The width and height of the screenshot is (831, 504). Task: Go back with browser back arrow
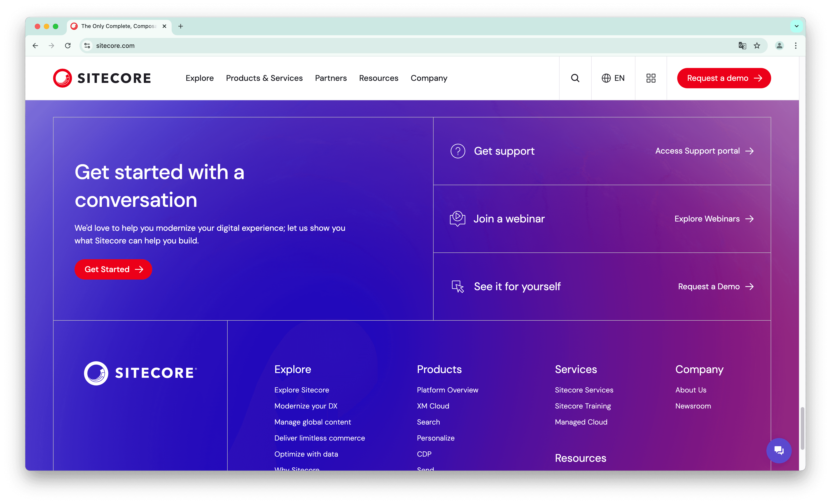[x=35, y=46]
